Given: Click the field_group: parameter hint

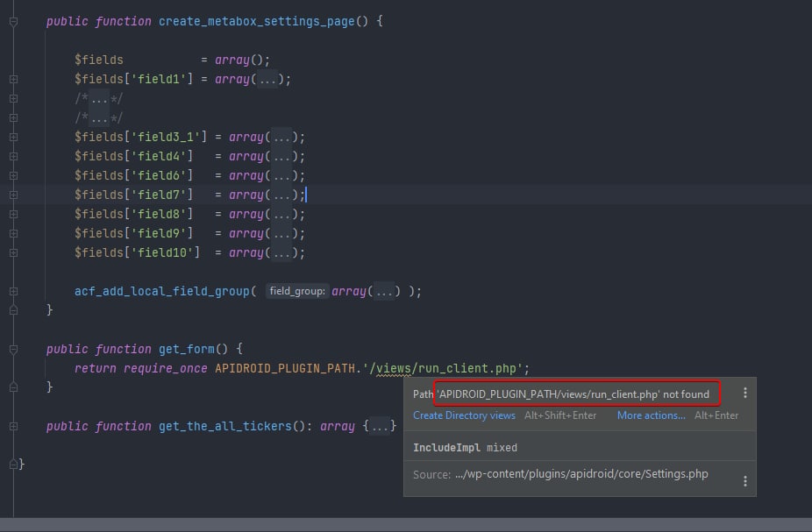Looking at the screenshot, I should pos(297,291).
